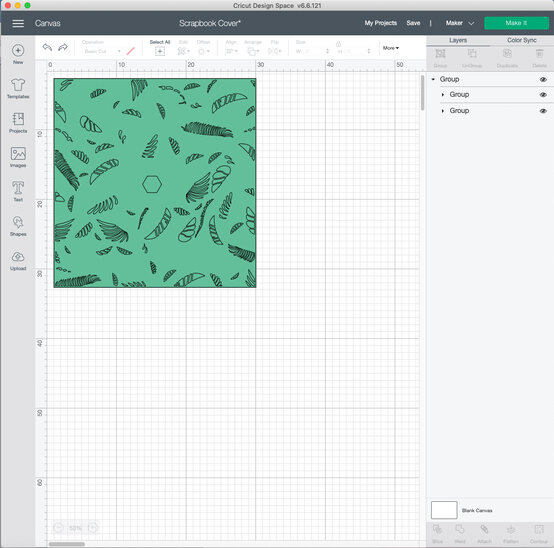Open the Edit dropdown
This screenshot has height=548, width=554.
(183, 51)
